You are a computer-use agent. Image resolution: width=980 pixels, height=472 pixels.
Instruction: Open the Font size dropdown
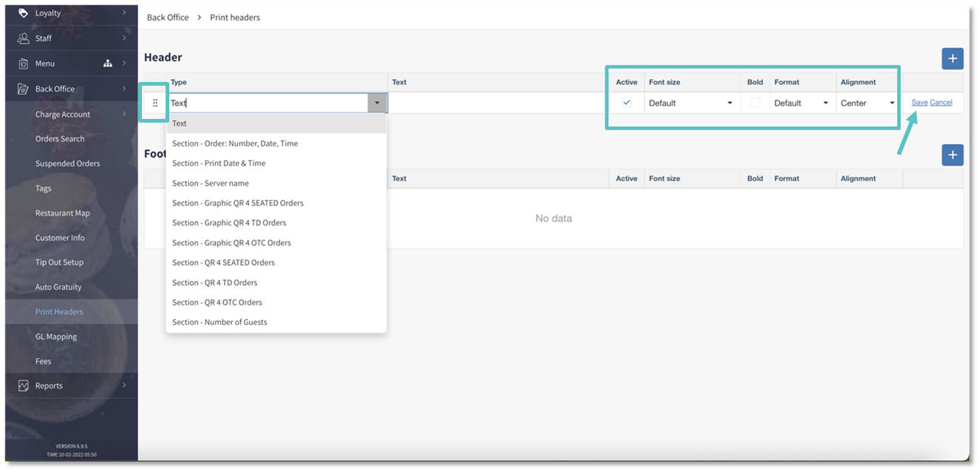click(691, 103)
